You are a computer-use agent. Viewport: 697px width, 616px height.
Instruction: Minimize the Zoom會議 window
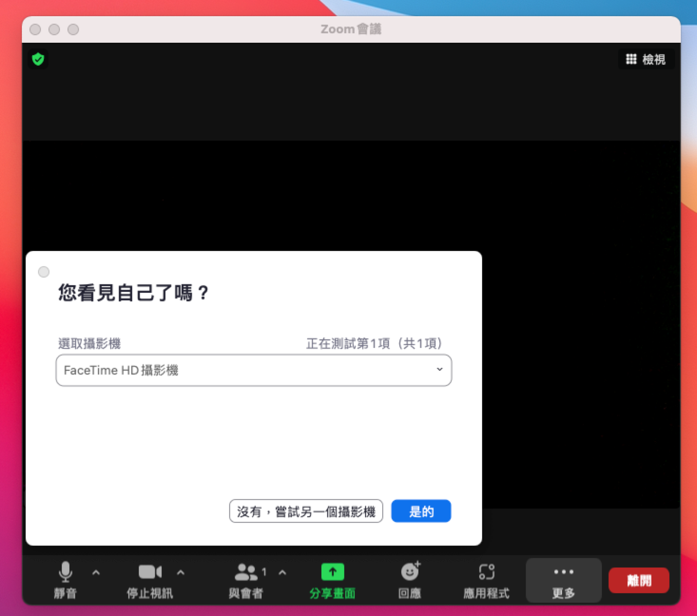[x=54, y=29]
